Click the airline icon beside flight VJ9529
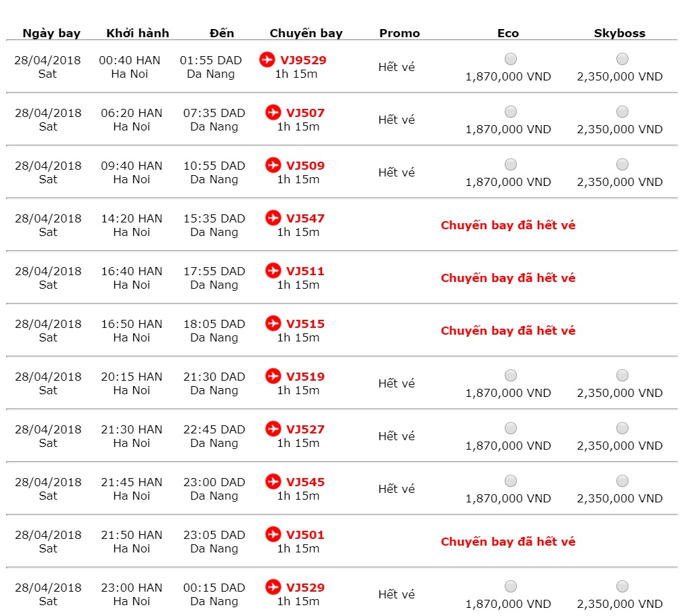This screenshot has height=616, width=686. point(267,60)
